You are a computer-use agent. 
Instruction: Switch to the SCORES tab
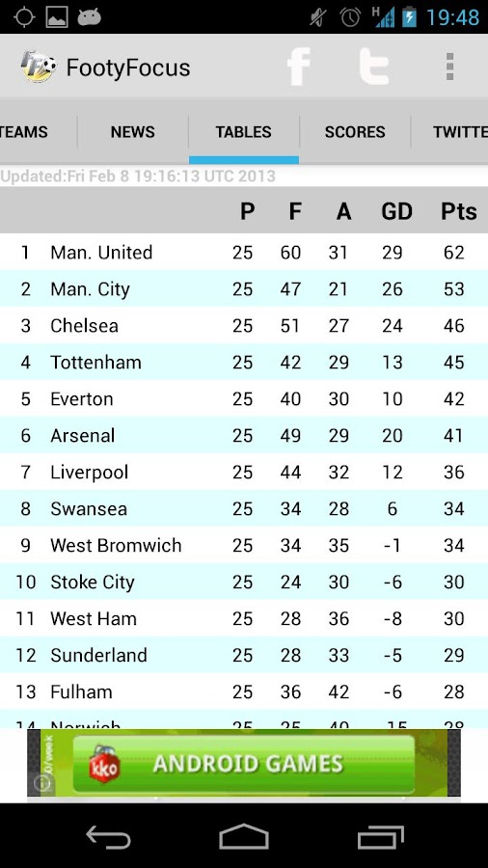coord(355,132)
